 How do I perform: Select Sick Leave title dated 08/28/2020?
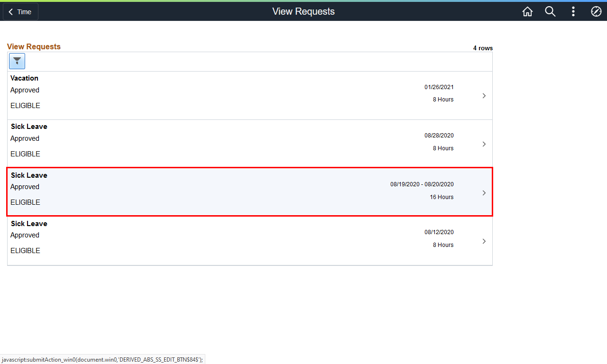(x=29, y=127)
